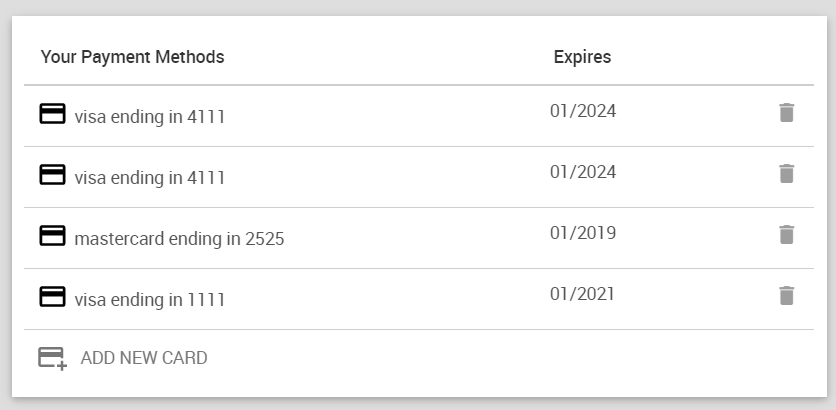The image size is (836, 410).
Task: Choose the first visa ending in 4111 label
Action: pos(150,117)
